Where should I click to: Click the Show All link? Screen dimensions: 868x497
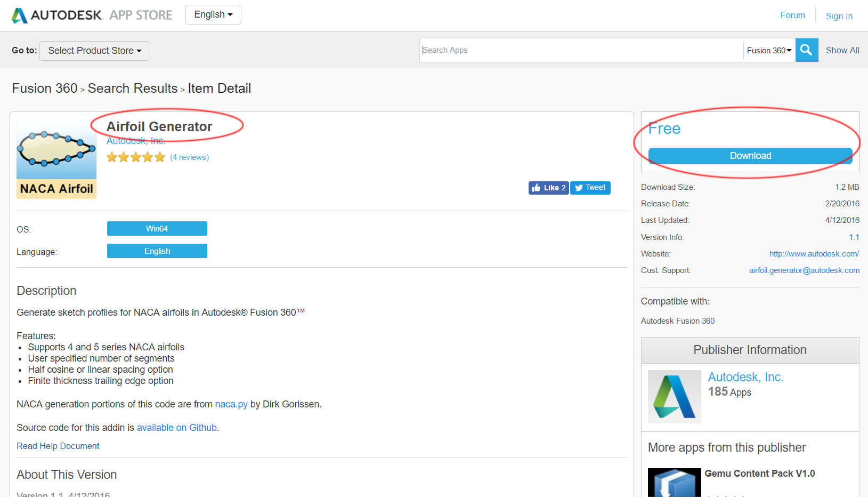842,50
